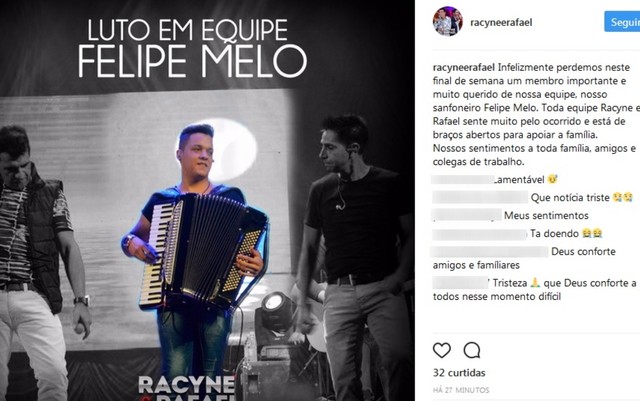Image resolution: width=640 pixels, height=401 pixels.
Task: Open blurred commenter name before 'Deus conforte'
Action: pos(490,252)
